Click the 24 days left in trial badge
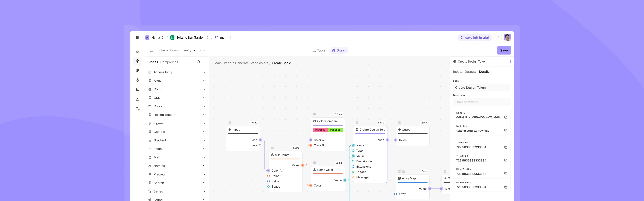644x201 pixels. pos(474,37)
